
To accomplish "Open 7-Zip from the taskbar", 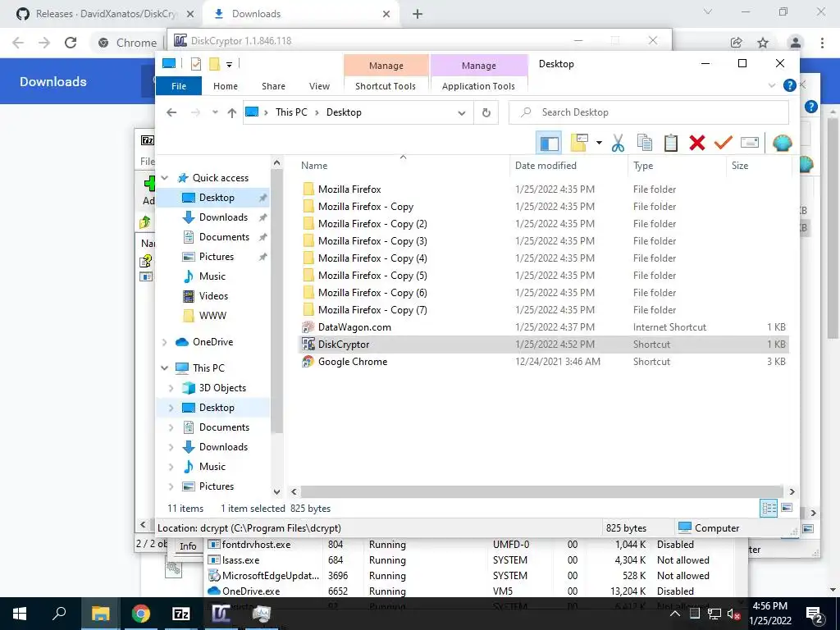I will pyautogui.click(x=180, y=614).
